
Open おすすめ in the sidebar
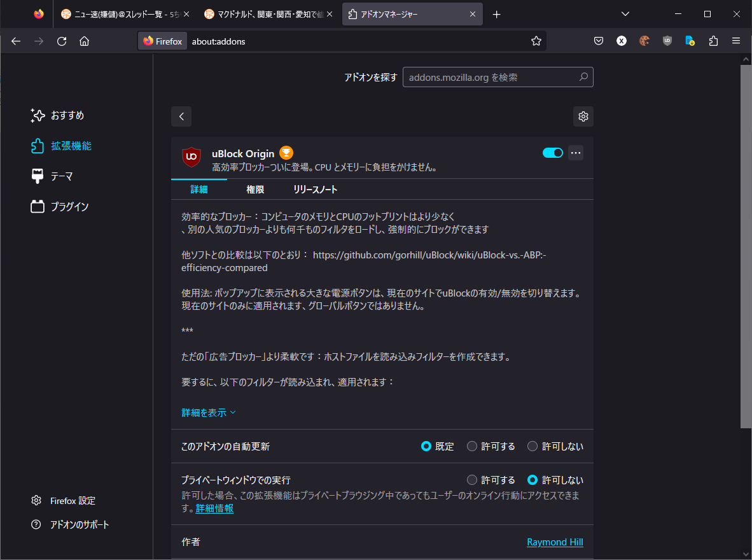tap(57, 115)
